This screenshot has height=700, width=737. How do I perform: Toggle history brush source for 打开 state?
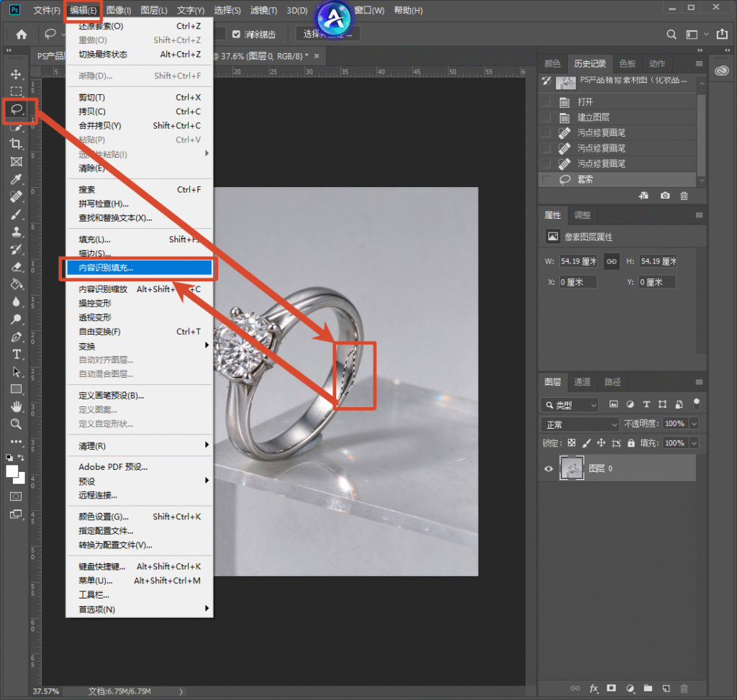546,102
